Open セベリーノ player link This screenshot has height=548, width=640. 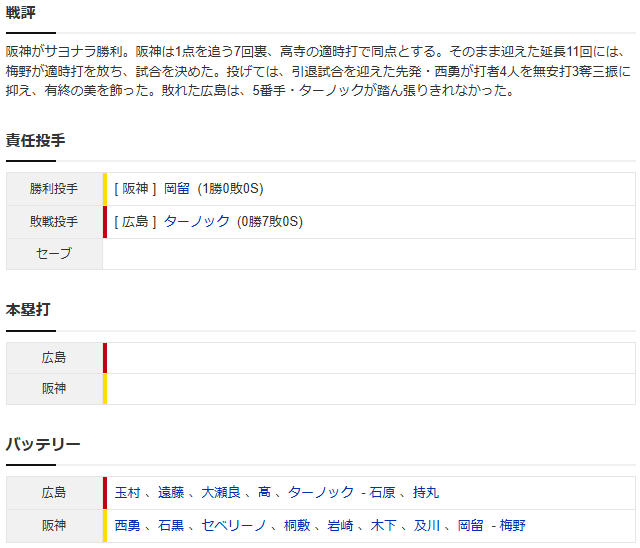click(x=234, y=526)
